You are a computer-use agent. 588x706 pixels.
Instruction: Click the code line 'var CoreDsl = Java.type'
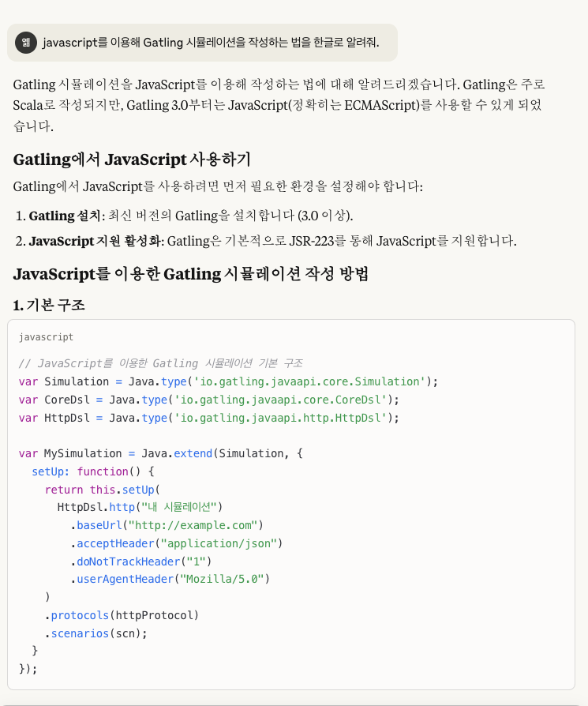pyautogui.click(x=208, y=400)
